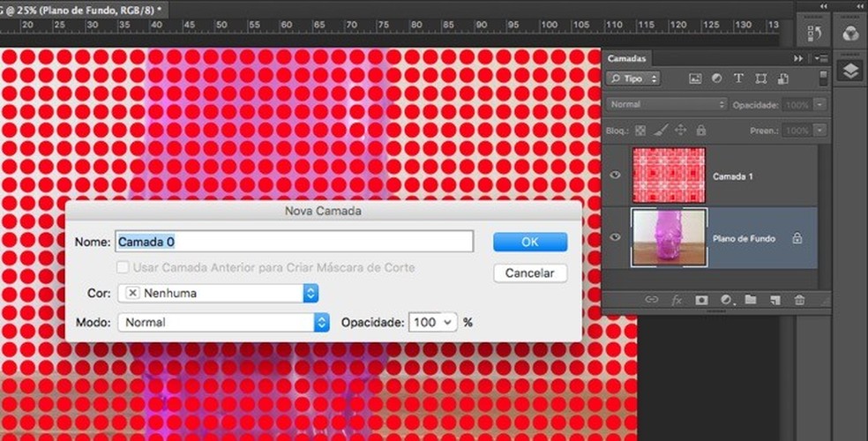
Task: Check Usar Camada Anterior clipping mask checkbox
Action: (123, 267)
